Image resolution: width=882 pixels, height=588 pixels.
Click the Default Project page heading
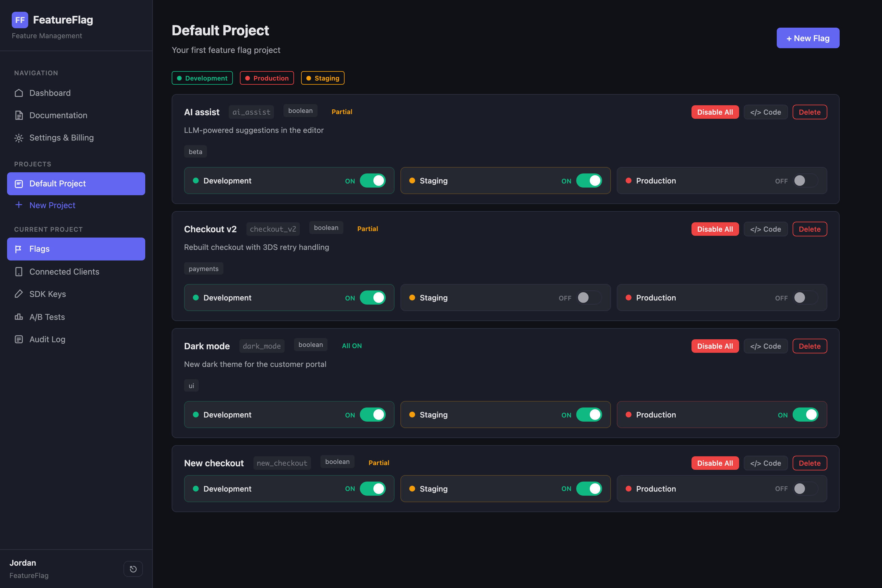[220, 30]
